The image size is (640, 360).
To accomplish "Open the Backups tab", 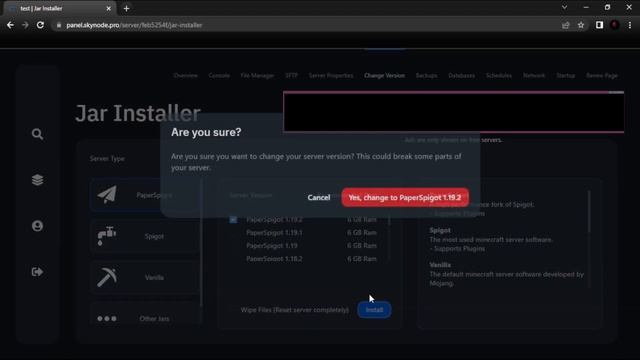I will click(427, 76).
